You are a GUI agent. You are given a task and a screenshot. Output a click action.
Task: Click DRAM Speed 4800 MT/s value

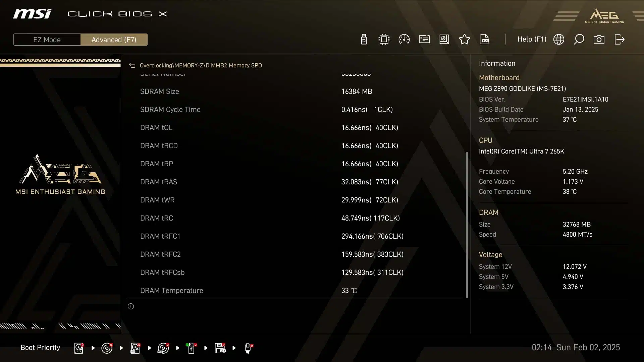(577, 235)
